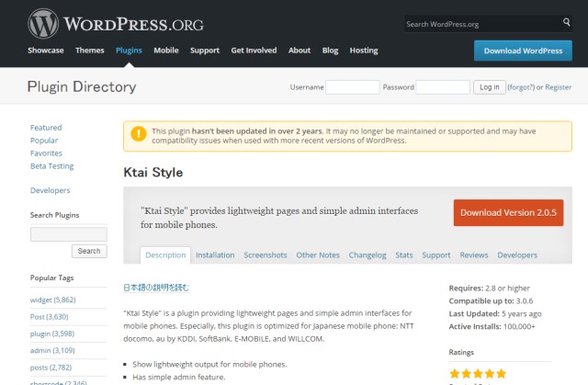Open the Beta Testing sidebar link
Image resolution: width=588 pixels, height=385 pixels.
(x=51, y=166)
